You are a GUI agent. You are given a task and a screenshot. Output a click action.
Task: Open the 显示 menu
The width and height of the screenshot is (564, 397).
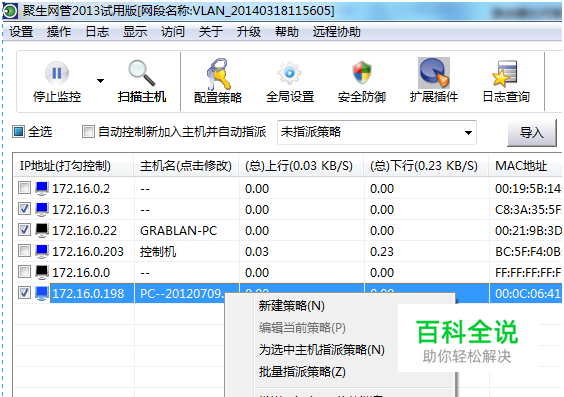[x=135, y=32]
